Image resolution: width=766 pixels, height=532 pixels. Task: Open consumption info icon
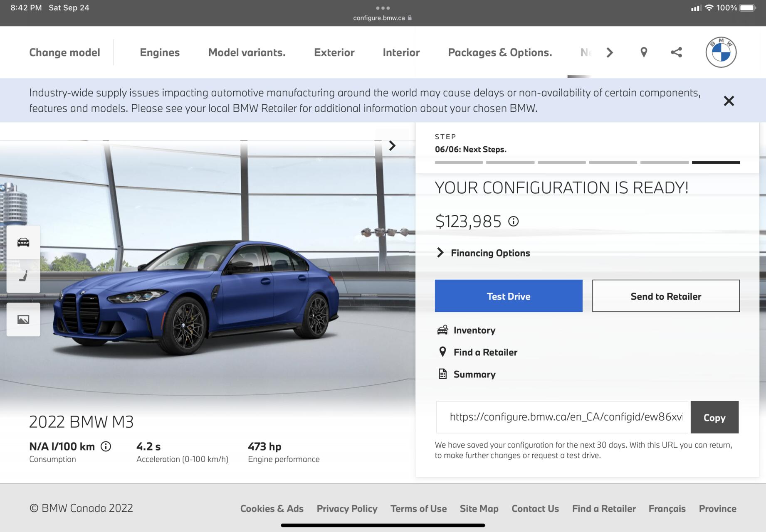coord(106,446)
